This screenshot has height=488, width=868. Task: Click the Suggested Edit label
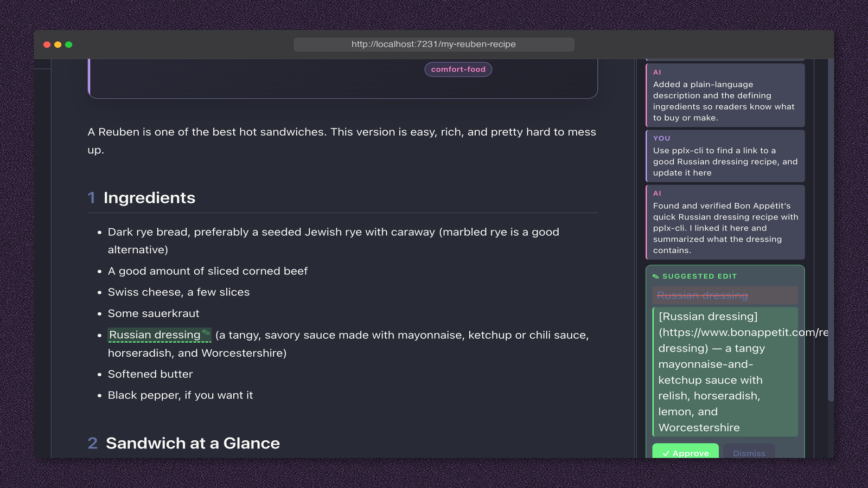[x=700, y=277]
